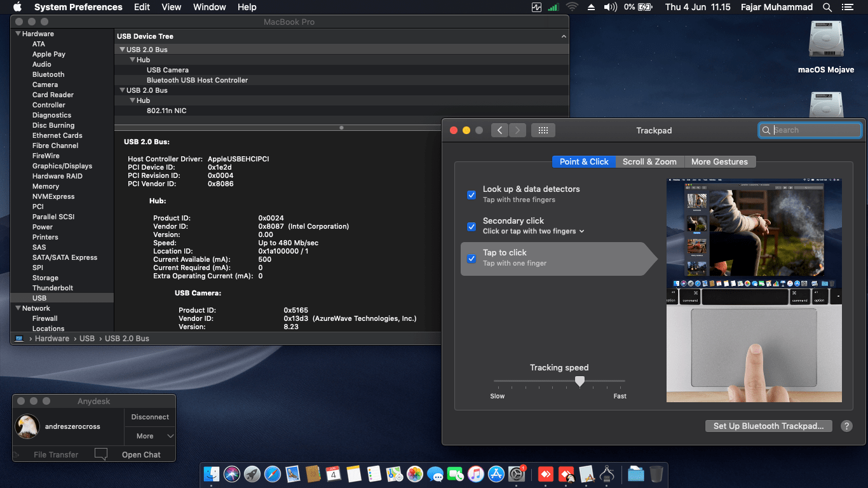Viewport: 868px width, 488px height.
Task: Click the volume icon in menu bar
Action: click(x=610, y=7)
